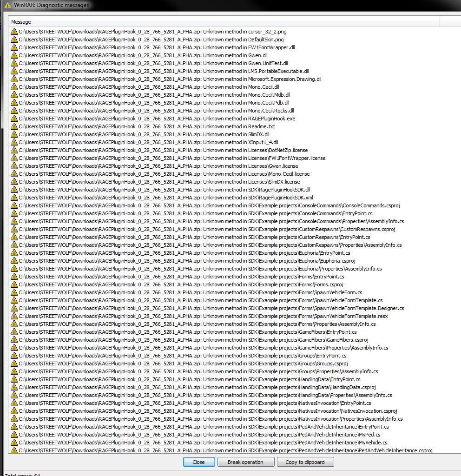Image resolution: width=461 pixels, height=476 pixels.
Task: Click warning icon for cursor_32_2.png row
Action: pyautogui.click(x=14, y=32)
